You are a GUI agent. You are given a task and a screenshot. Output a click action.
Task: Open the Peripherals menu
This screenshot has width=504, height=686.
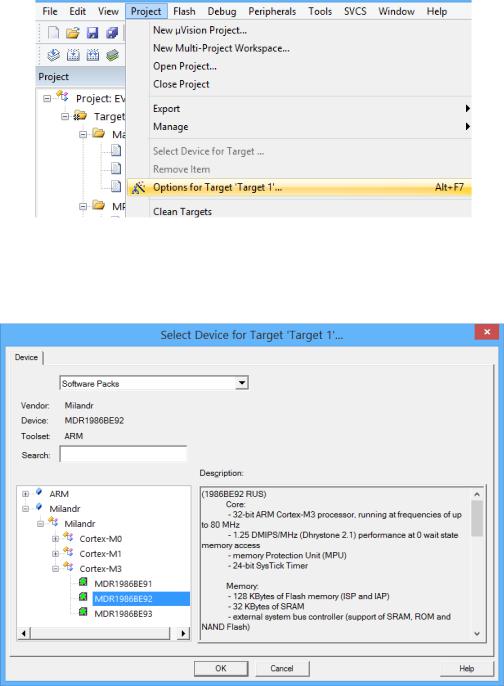(272, 11)
